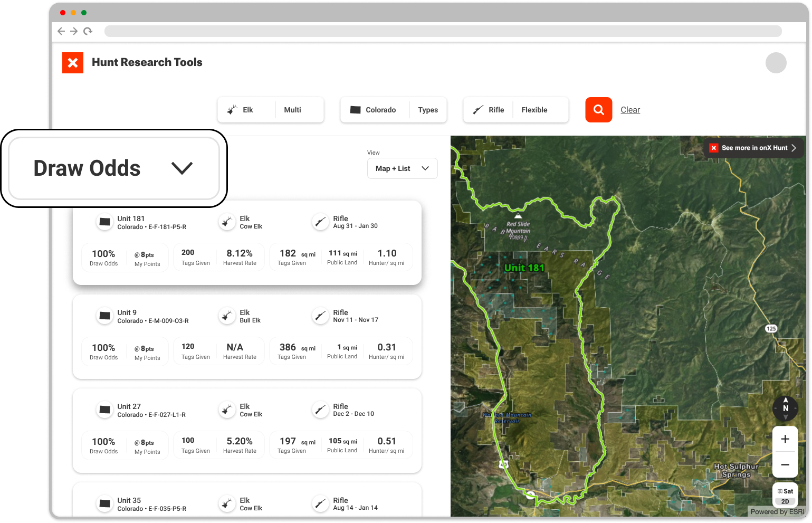This screenshot has height=523, width=812.
Task: Open See more in onX Hunt
Action: coord(754,148)
